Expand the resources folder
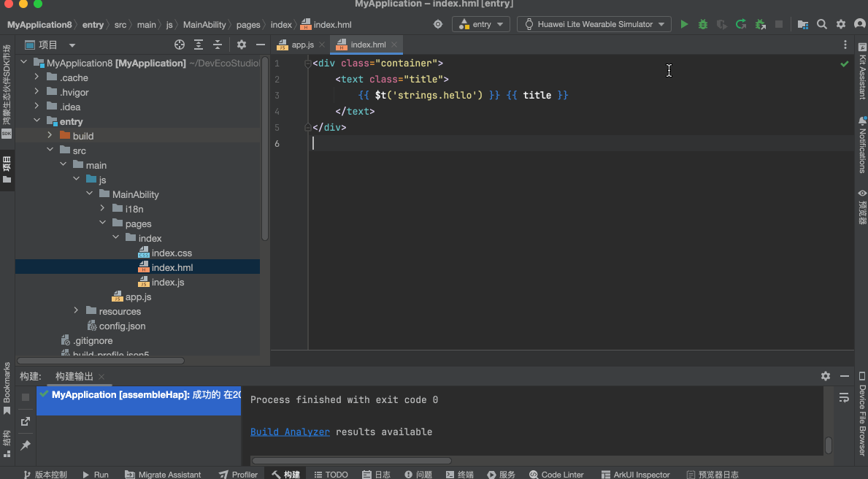The height and width of the screenshot is (479, 868). [77, 310]
